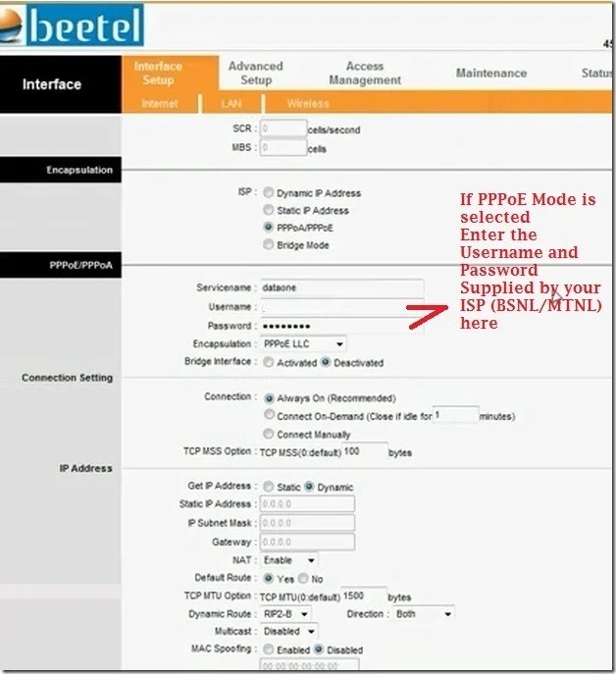
Task: Set Get IP Address to Static
Action: pyautogui.click(x=268, y=487)
